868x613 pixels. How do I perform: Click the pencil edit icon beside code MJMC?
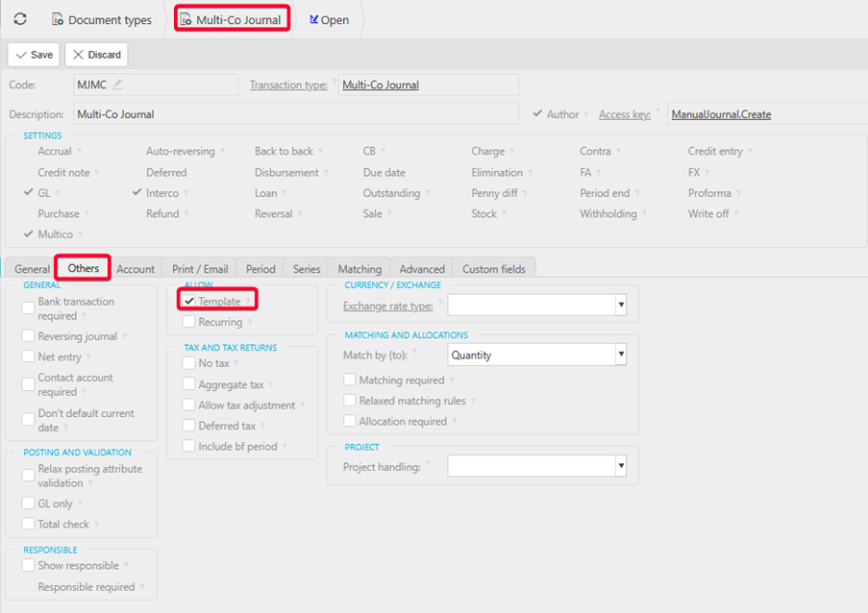click(117, 85)
